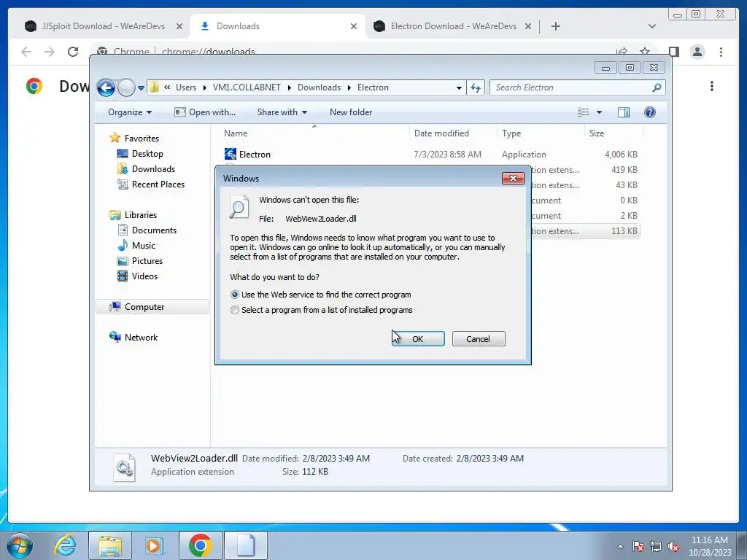Open the view options dropdown arrow

click(600, 112)
